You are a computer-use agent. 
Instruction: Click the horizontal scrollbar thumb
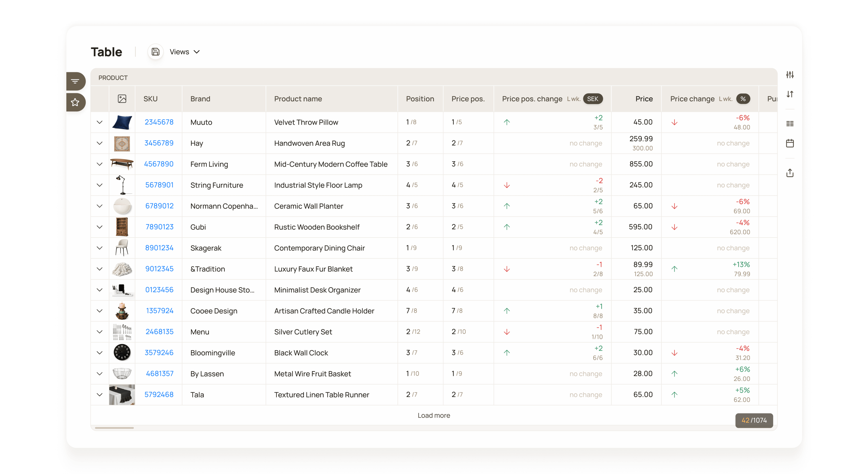pyautogui.click(x=114, y=428)
